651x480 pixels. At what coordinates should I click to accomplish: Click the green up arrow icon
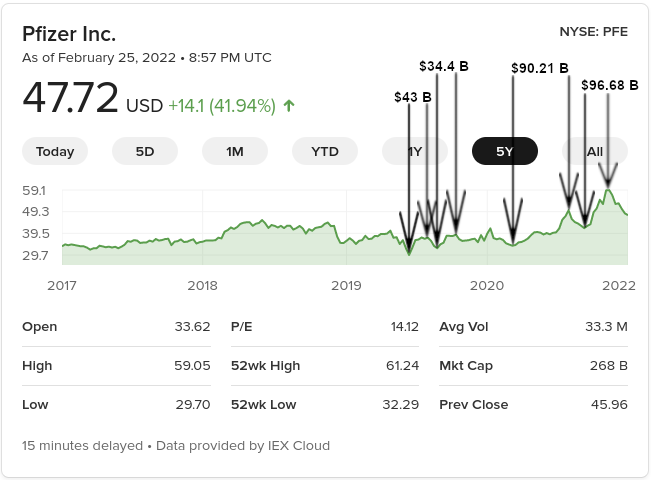pos(289,104)
